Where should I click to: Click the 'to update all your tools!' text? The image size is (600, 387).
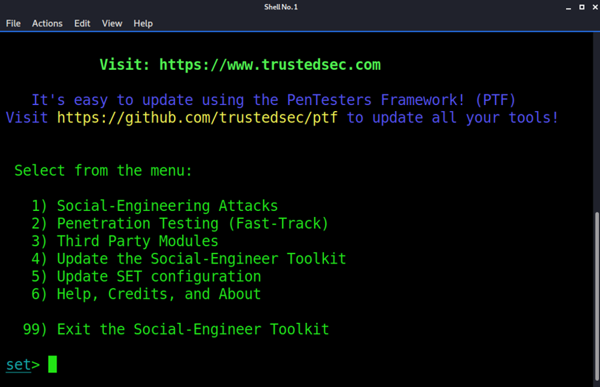pos(453,118)
